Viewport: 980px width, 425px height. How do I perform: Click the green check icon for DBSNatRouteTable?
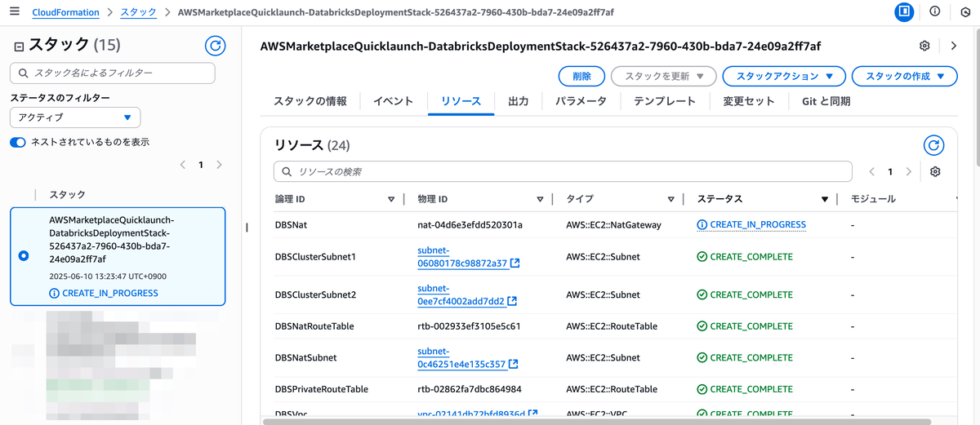point(702,326)
